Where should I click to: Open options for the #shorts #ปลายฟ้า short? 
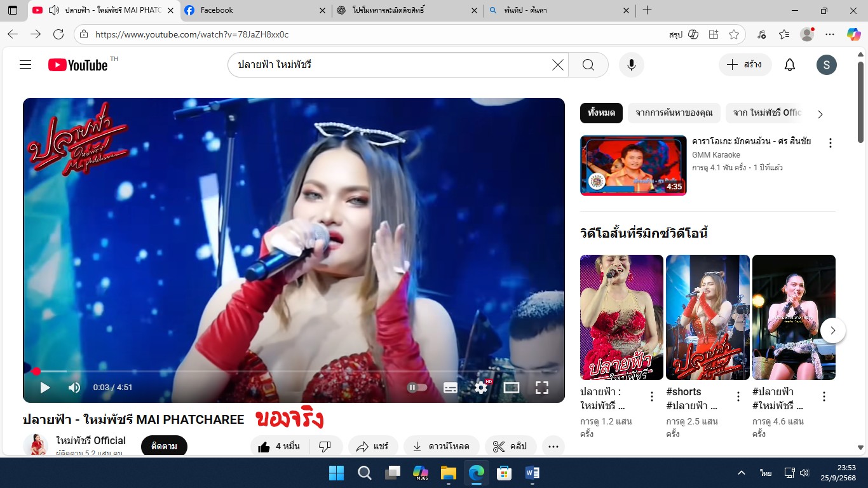click(x=738, y=396)
